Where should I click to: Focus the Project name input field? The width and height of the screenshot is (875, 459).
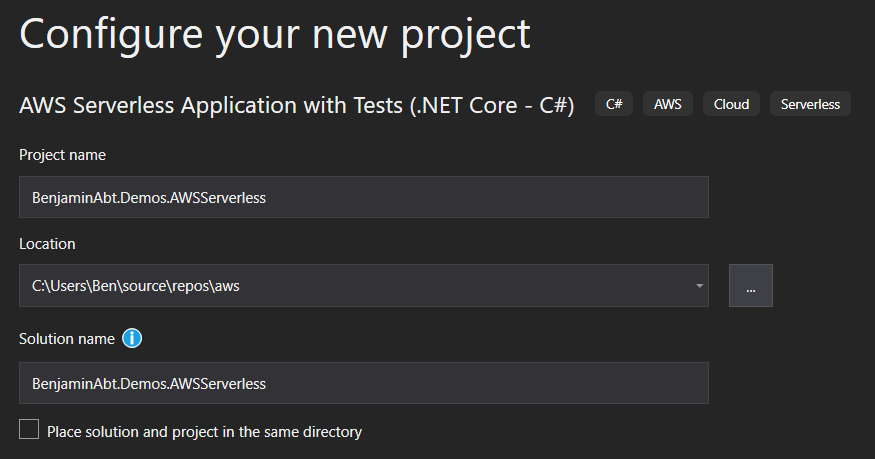pos(364,197)
